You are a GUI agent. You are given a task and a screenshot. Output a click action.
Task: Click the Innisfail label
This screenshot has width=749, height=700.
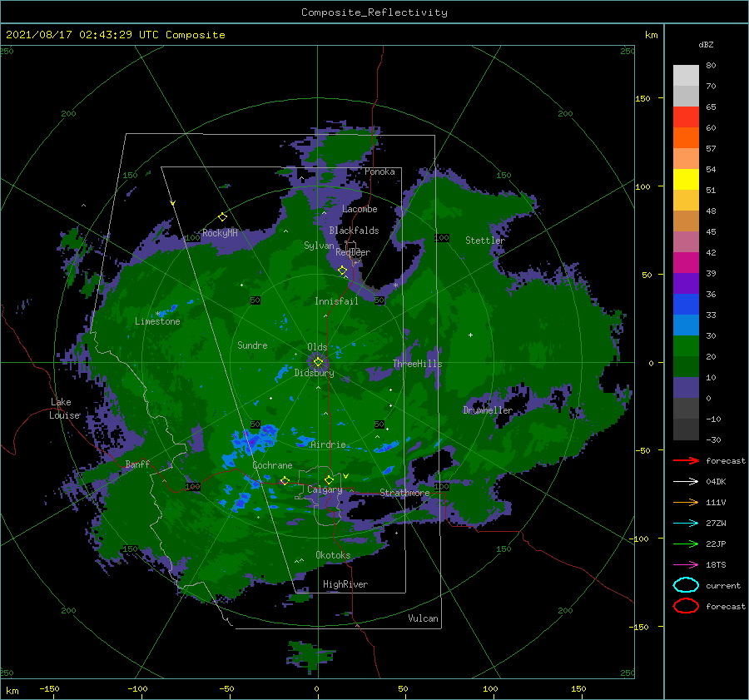click(336, 301)
